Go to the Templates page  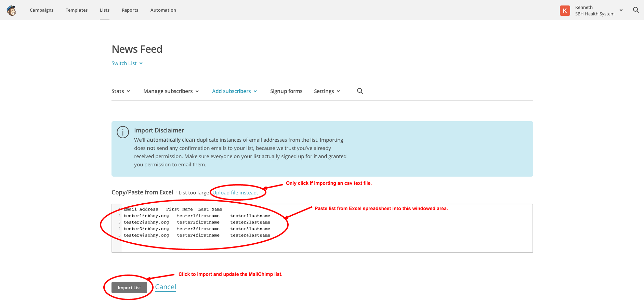[77, 10]
